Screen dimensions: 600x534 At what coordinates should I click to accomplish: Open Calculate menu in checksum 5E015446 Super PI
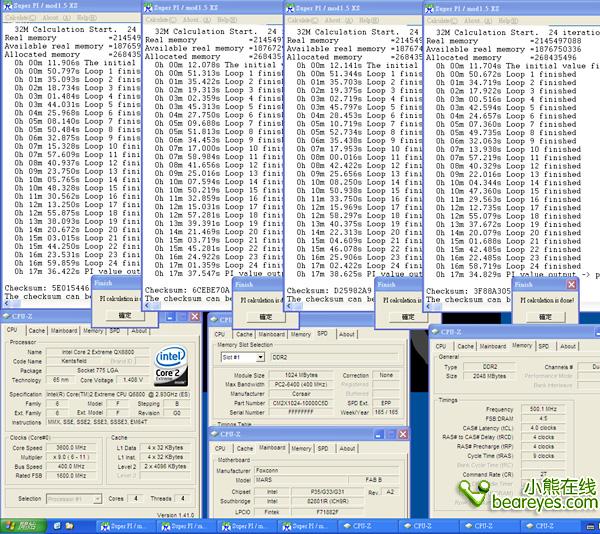(20, 18)
